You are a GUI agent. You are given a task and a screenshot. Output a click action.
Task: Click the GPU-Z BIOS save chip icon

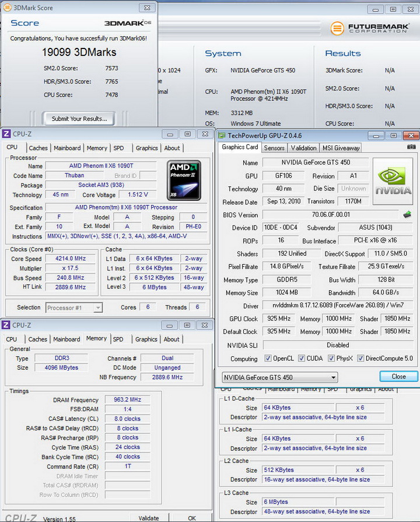pyautogui.click(x=407, y=214)
